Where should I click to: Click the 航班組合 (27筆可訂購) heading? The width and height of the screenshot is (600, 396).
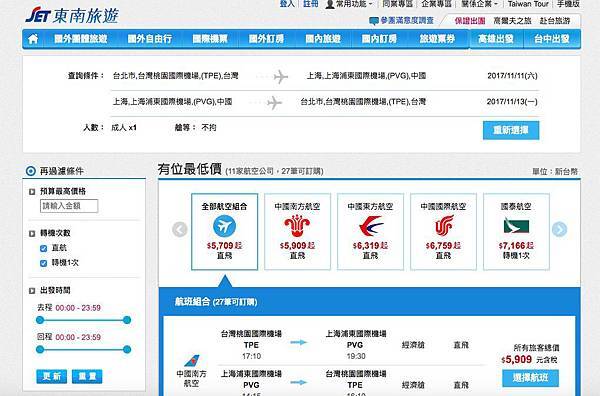216,302
